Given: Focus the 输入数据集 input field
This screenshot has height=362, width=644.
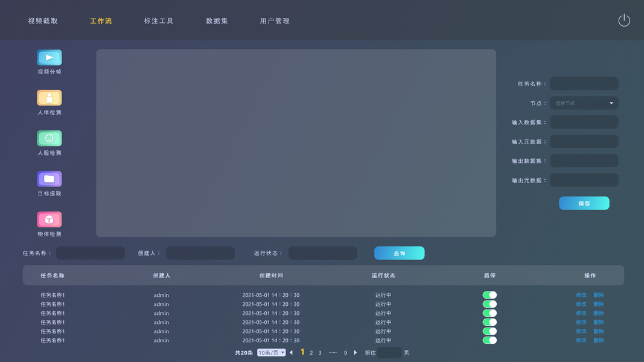Looking at the screenshot, I should point(584,122).
